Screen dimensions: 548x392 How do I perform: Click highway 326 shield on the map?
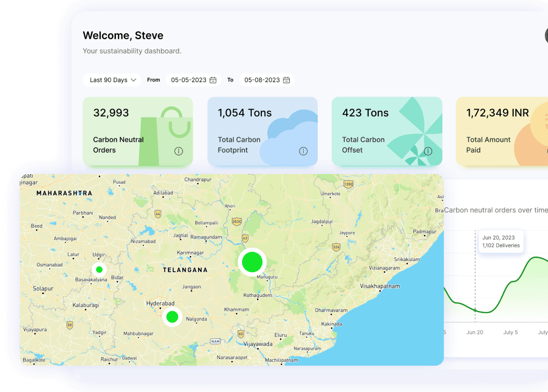(336, 247)
